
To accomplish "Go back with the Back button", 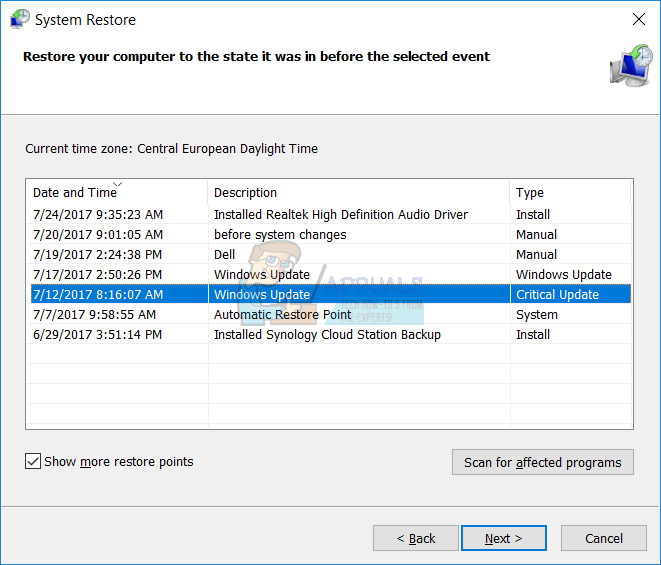I will tap(416, 538).
